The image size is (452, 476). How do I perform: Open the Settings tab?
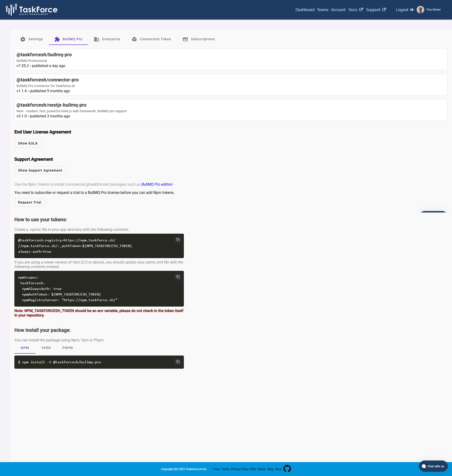[32, 39]
